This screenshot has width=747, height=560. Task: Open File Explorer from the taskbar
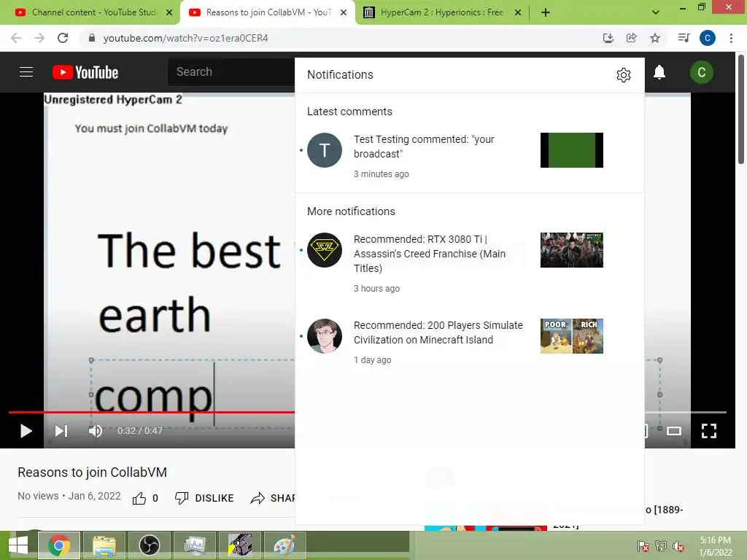[x=104, y=545]
